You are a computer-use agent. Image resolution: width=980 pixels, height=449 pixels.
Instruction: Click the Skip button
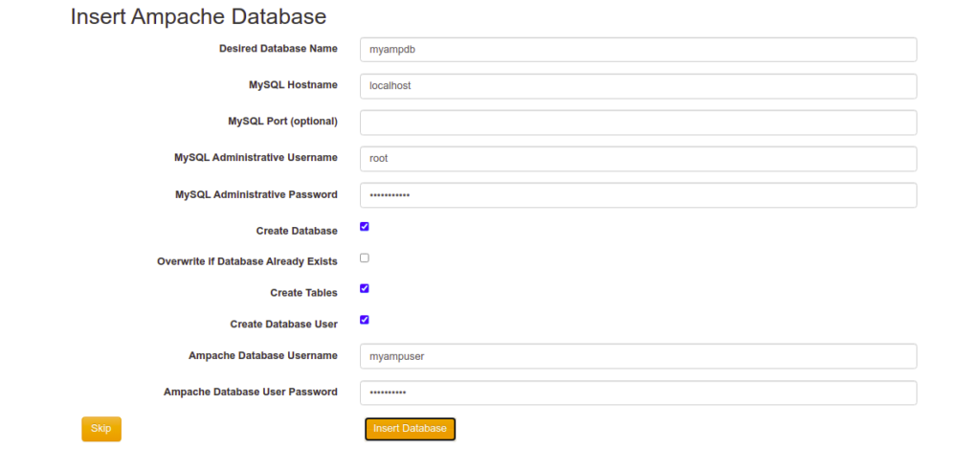pyautogui.click(x=101, y=429)
